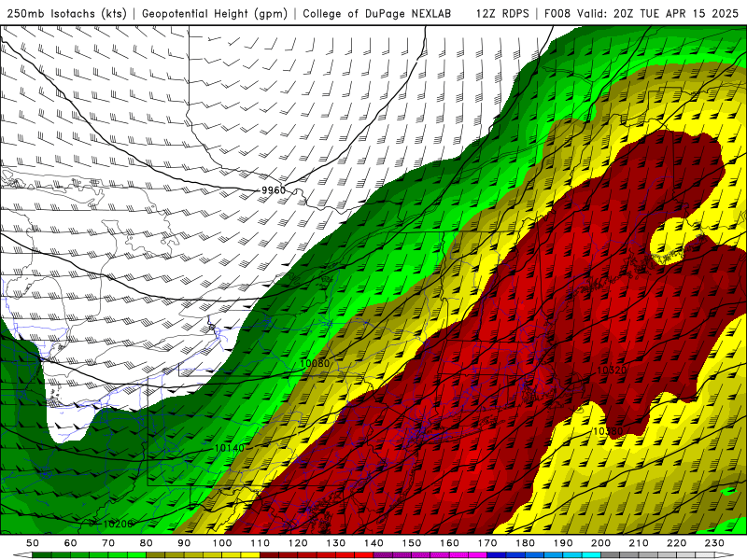Click the 110 value on the color scale
This screenshot has width=747, height=560.
pos(261,543)
